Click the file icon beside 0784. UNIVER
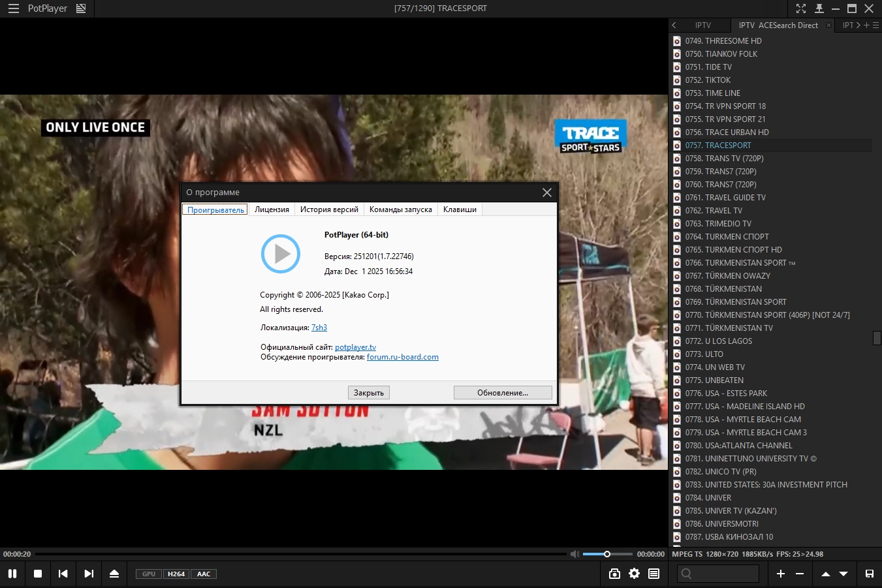 point(677,498)
